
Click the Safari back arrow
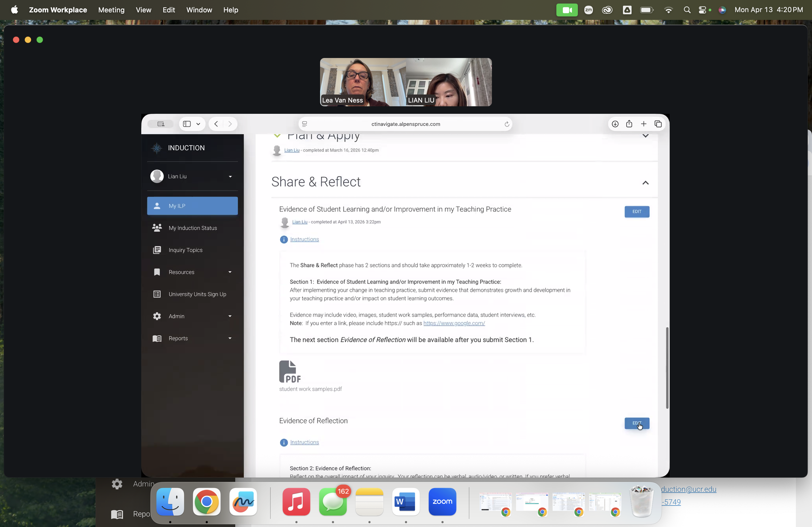(216, 124)
